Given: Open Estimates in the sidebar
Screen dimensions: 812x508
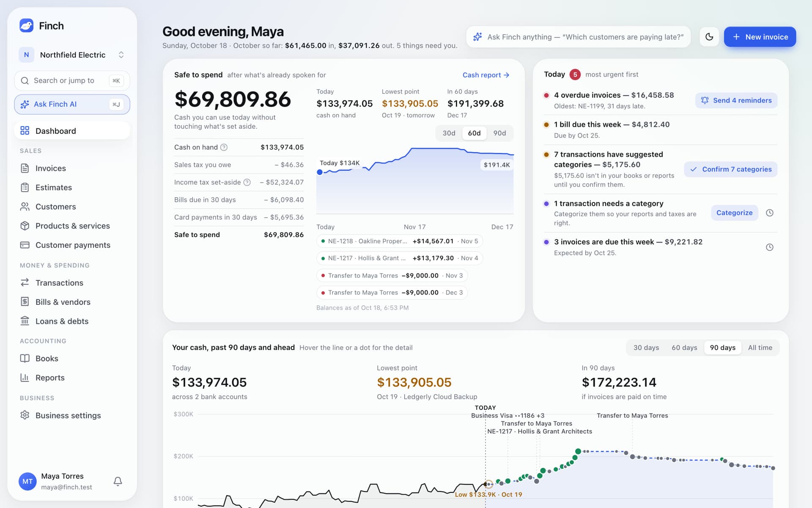Looking at the screenshot, I should click(x=72, y=188).
